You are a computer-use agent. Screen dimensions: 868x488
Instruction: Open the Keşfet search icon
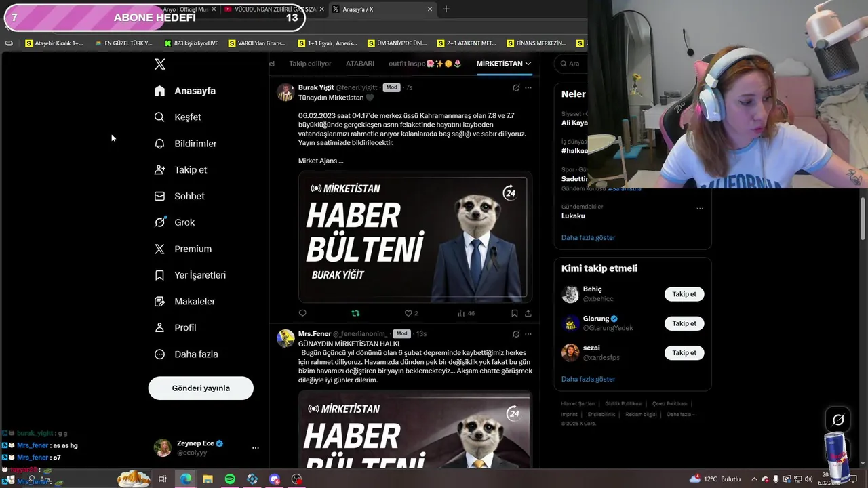tap(159, 117)
